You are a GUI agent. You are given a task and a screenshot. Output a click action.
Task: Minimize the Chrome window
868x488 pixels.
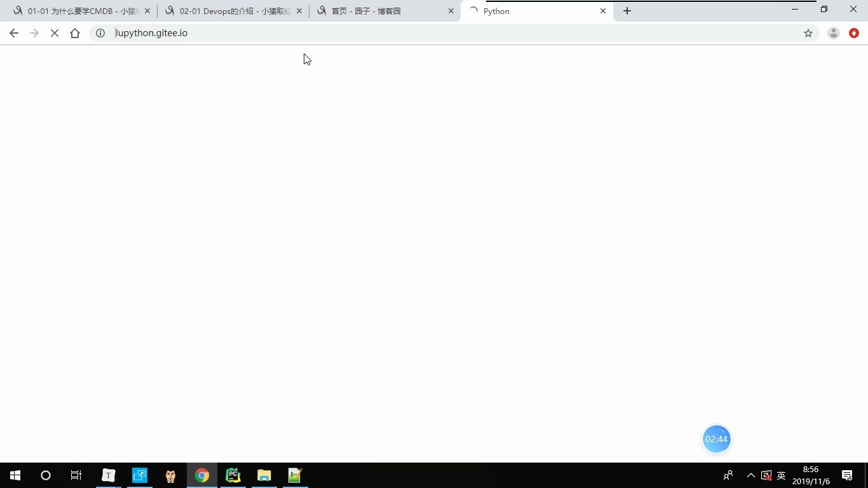pyautogui.click(x=795, y=9)
